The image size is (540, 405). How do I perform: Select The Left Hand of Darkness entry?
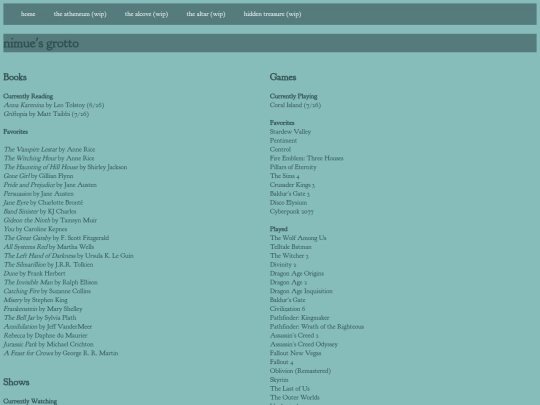(69, 256)
